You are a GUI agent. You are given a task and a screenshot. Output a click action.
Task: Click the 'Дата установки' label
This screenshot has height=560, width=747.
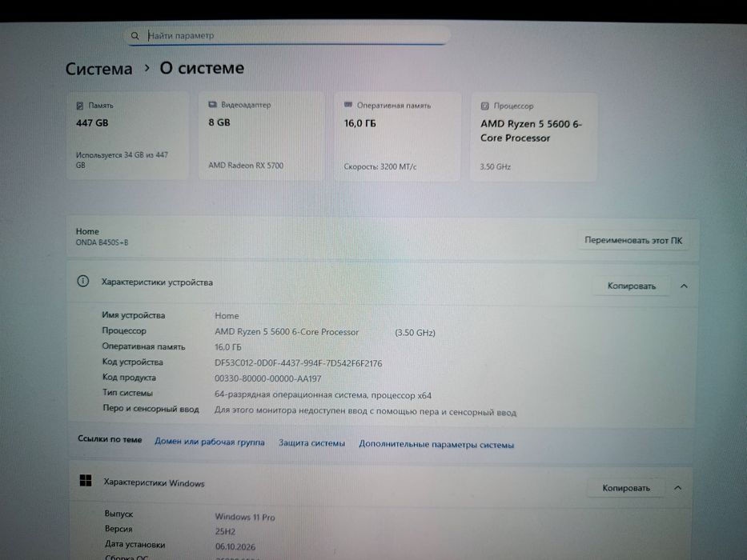click(135, 544)
